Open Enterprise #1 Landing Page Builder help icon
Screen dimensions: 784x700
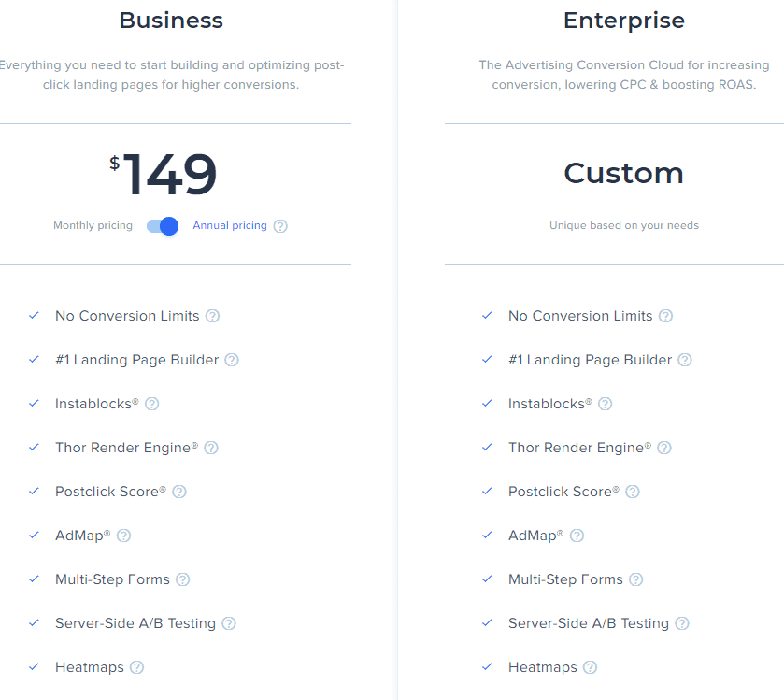click(x=685, y=360)
